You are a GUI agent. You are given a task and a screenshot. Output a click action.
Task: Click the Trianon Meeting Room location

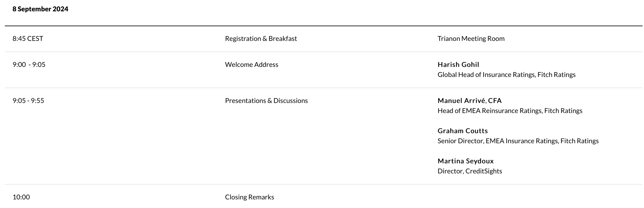471,39
